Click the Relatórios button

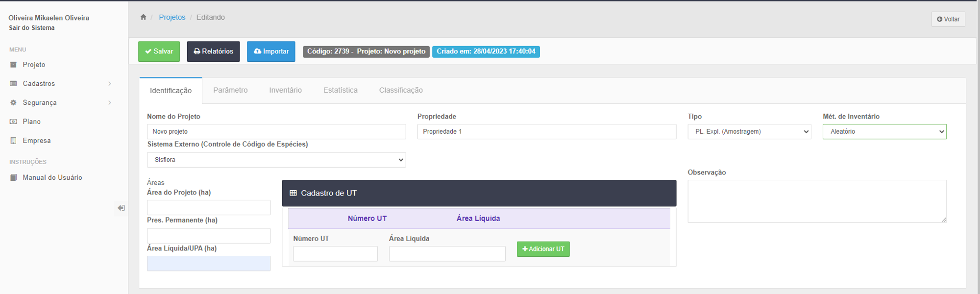tap(213, 51)
